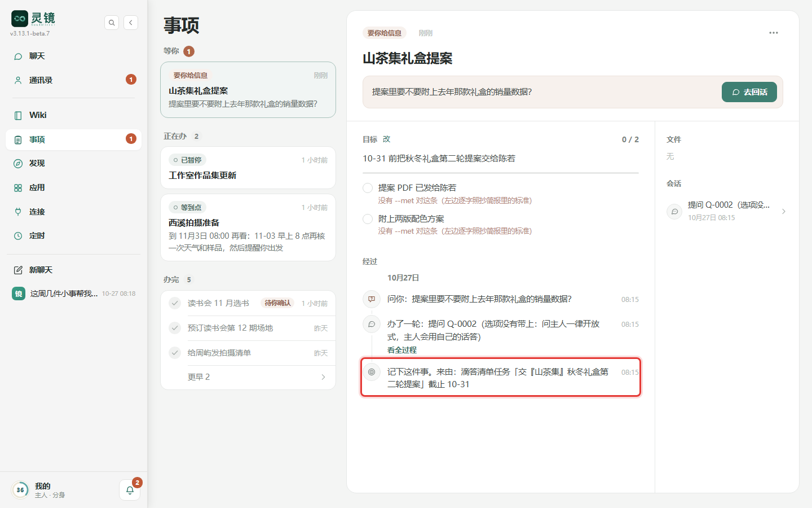This screenshot has width=812, height=508.
Task: Open the Wiki section
Action: point(73,115)
